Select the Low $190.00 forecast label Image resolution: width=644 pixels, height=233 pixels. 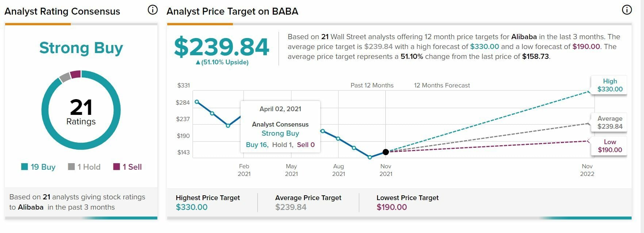(610, 146)
